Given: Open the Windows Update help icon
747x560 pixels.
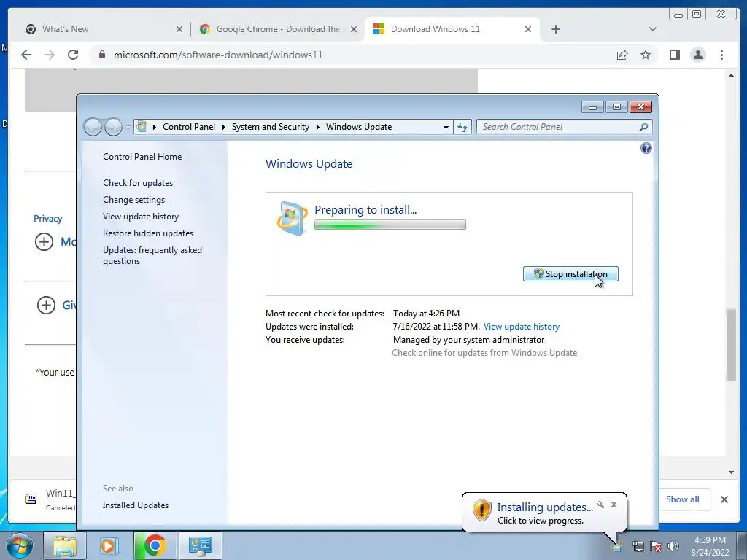Looking at the screenshot, I should tap(646, 148).
